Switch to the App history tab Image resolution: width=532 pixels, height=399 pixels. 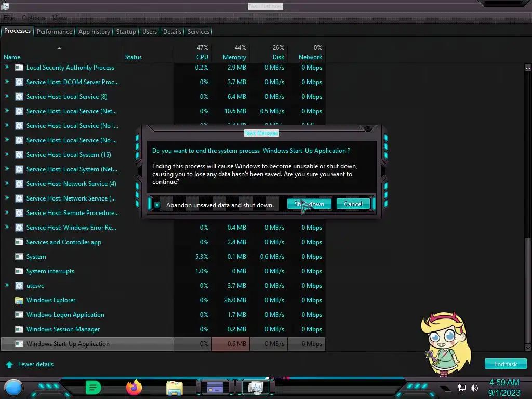click(x=95, y=32)
